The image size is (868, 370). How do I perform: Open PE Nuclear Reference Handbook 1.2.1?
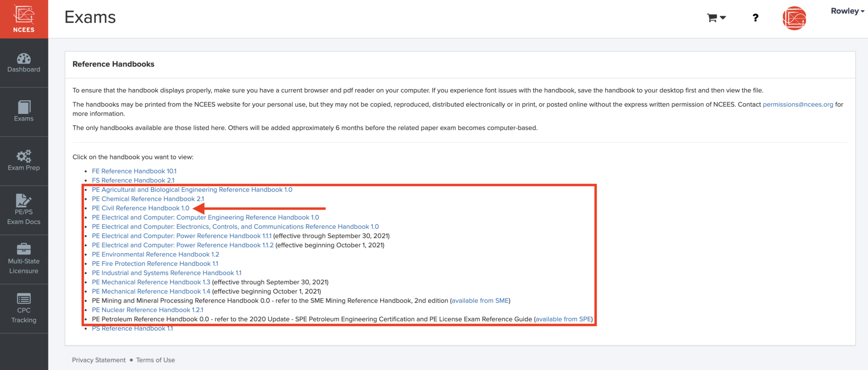[x=147, y=310]
